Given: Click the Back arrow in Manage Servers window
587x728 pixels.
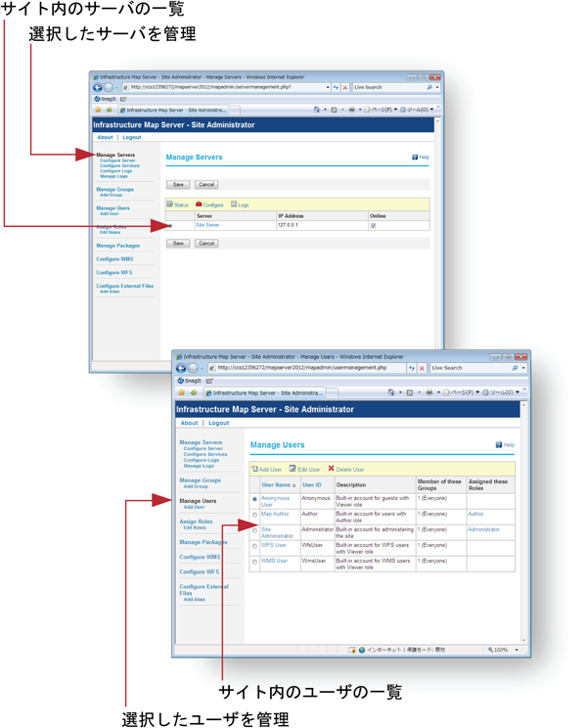Looking at the screenshot, I should (98, 87).
